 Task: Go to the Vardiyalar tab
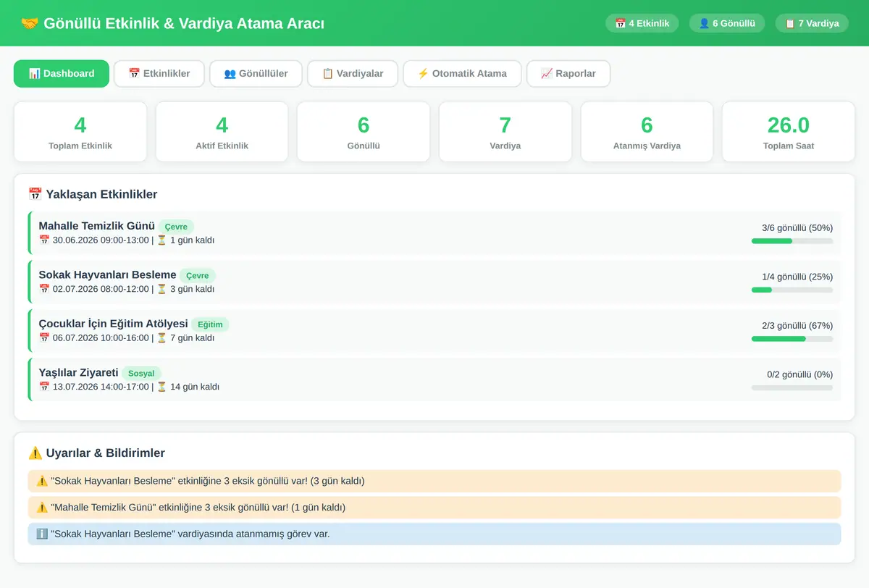pyautogui.click(x=353, y=73)
